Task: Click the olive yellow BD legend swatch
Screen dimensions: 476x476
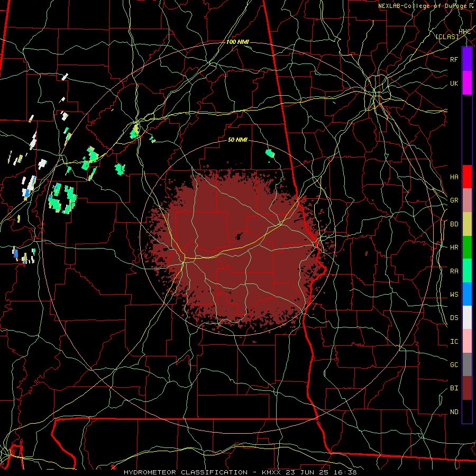Action: pos(467,224)
